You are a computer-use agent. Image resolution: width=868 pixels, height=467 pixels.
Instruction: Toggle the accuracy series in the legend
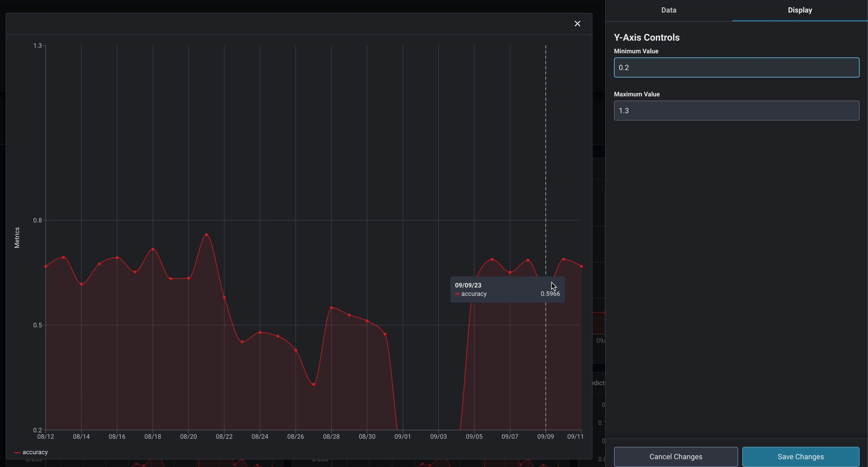(x=35, y=452)
